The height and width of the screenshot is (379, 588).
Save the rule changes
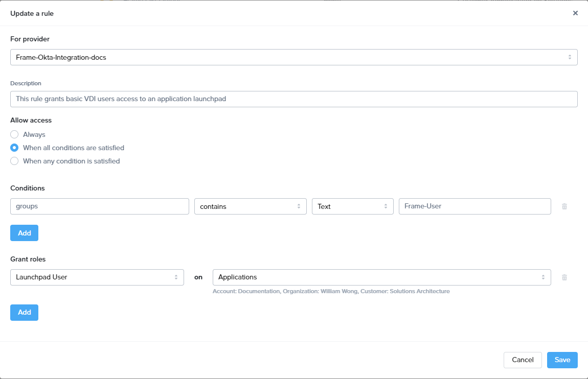(562, 360)
